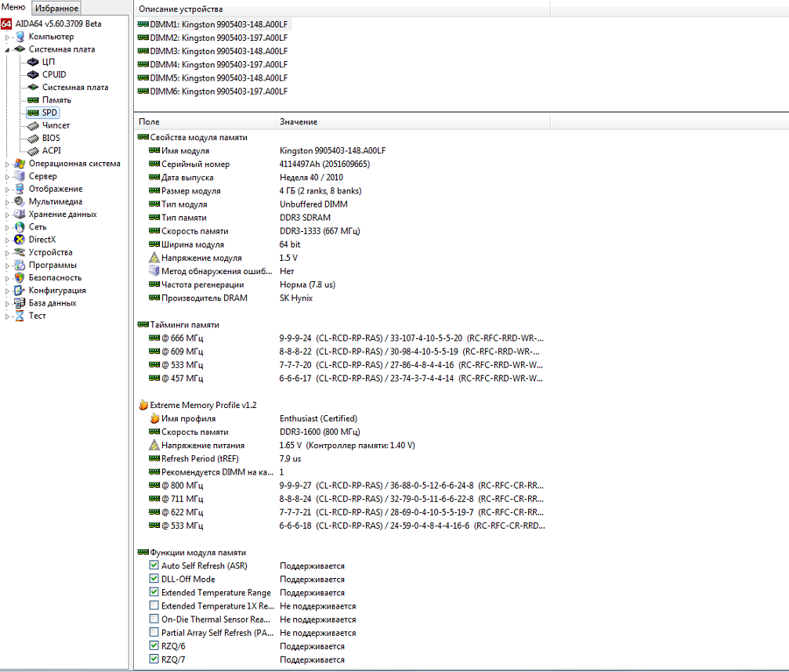This screenshot has width=789, height=672.
Task: Click the ЦП processor chip icon
Action: tap(33, 62)
